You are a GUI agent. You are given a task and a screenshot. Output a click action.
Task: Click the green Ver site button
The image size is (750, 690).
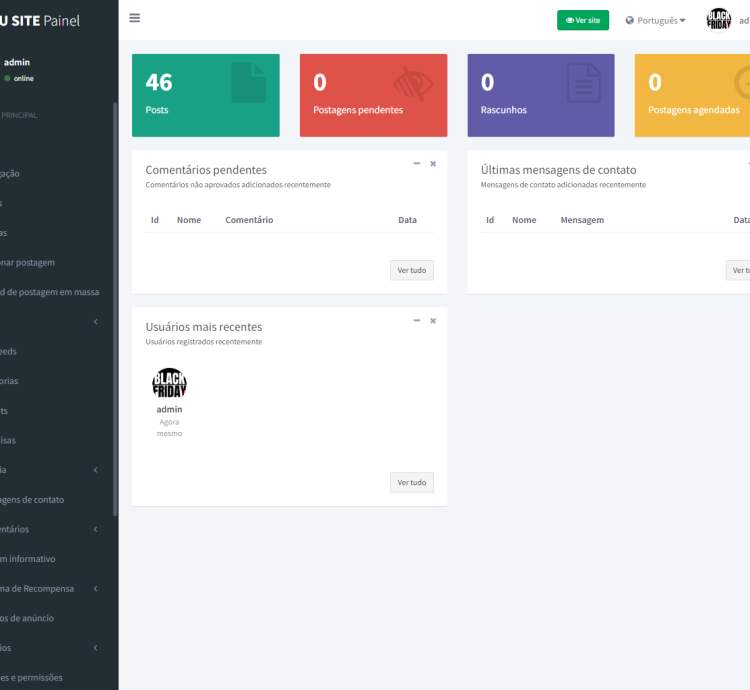(x=583, y=20)
